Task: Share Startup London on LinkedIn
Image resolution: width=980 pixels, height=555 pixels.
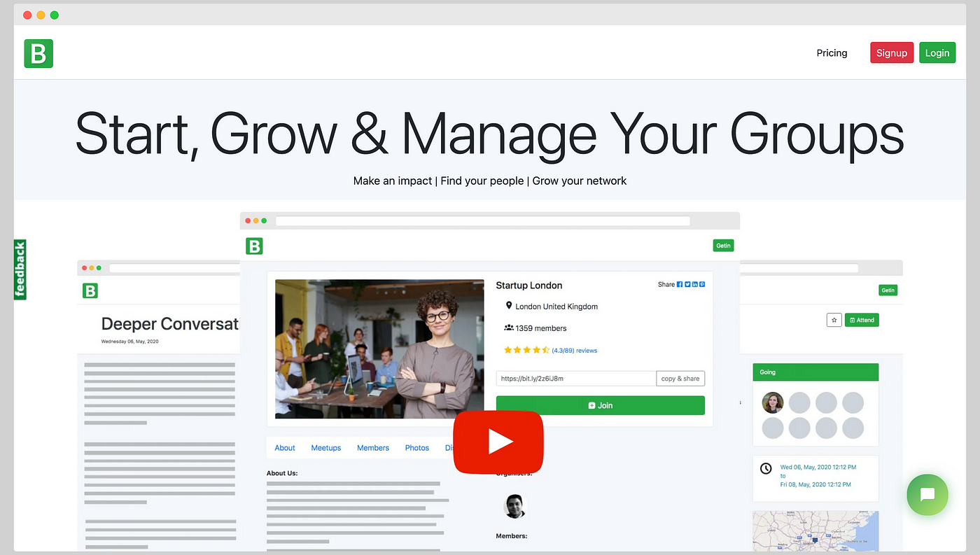Action: point(694,284)
